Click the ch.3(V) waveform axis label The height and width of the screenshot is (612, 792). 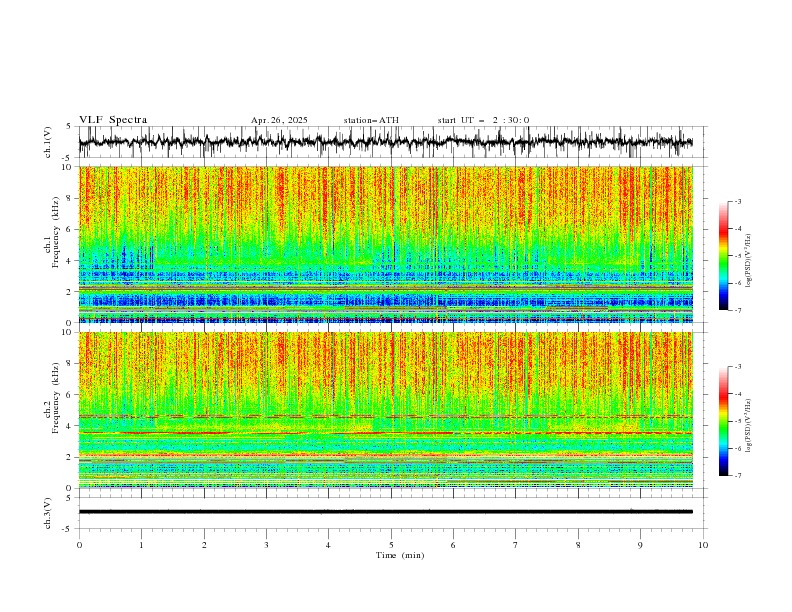(48, 513)
